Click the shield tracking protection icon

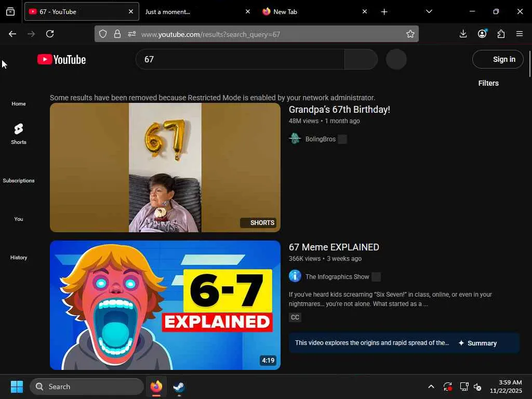pos(103,34)
